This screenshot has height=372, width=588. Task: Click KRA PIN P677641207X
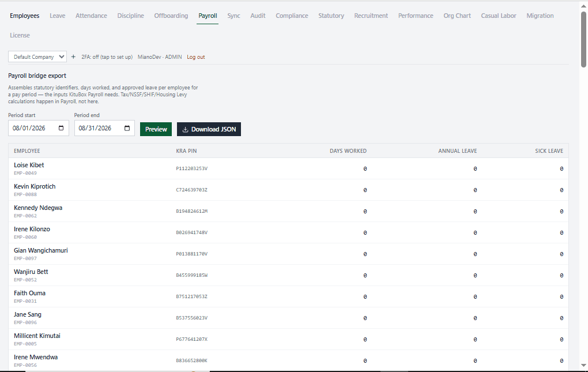pyautogui.click(x=191, y=339)
